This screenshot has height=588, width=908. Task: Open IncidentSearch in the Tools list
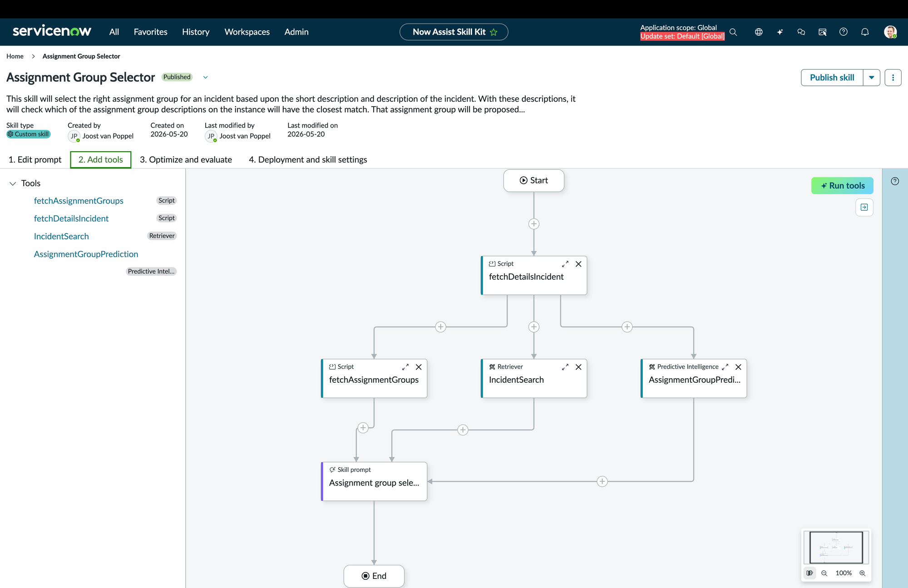[x=61, y=236]
